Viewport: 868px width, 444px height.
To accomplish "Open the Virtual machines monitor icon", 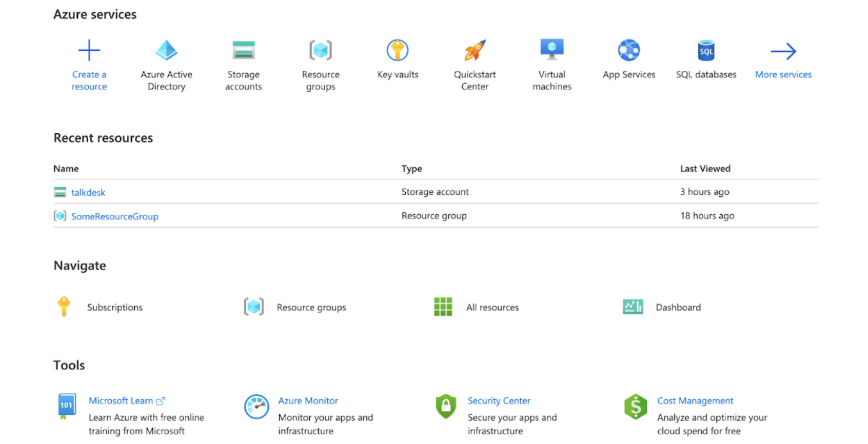I will click(x=552, y=50).
